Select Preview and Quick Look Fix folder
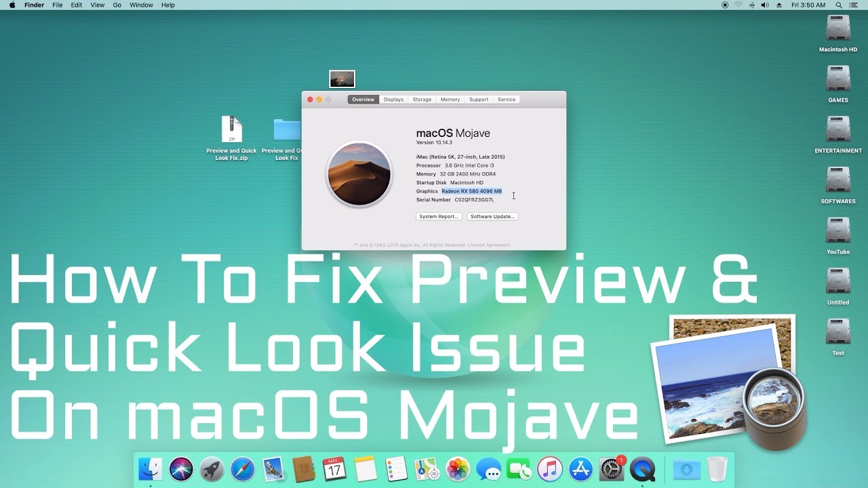 point(287,140)
